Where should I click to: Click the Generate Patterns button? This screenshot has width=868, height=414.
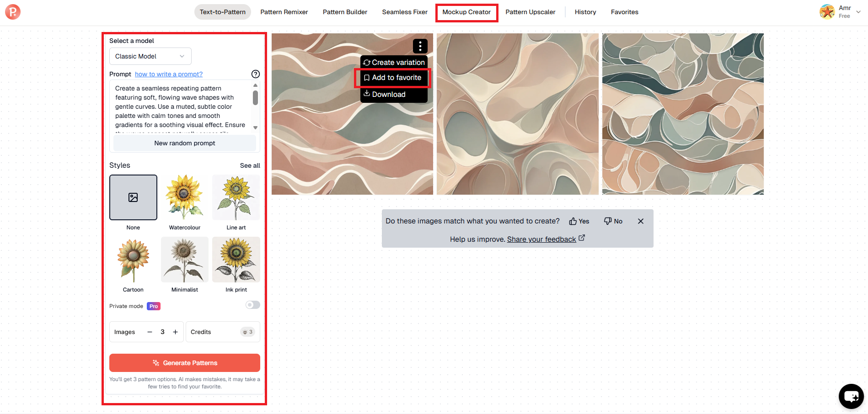pyautogui.click(x=184, y=362)
